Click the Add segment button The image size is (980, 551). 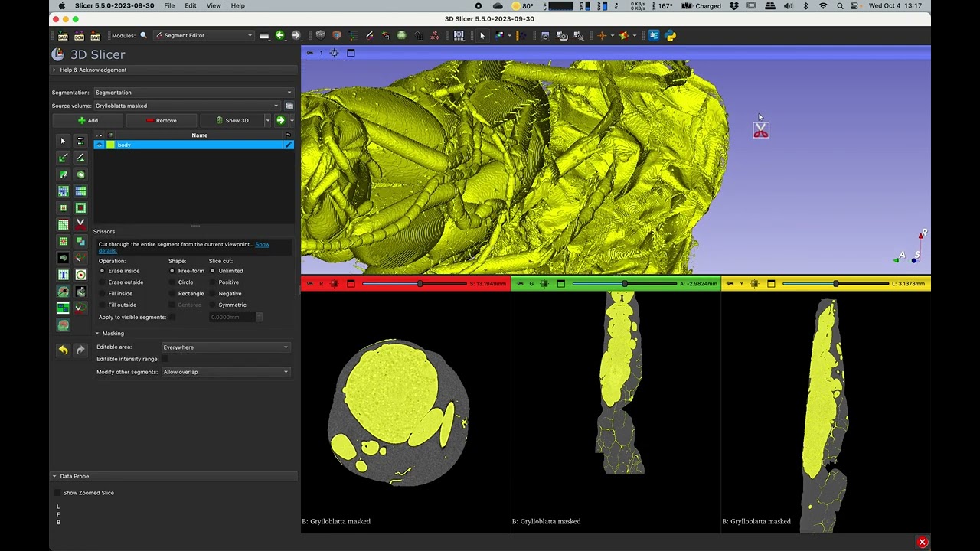tap(87, 120)
